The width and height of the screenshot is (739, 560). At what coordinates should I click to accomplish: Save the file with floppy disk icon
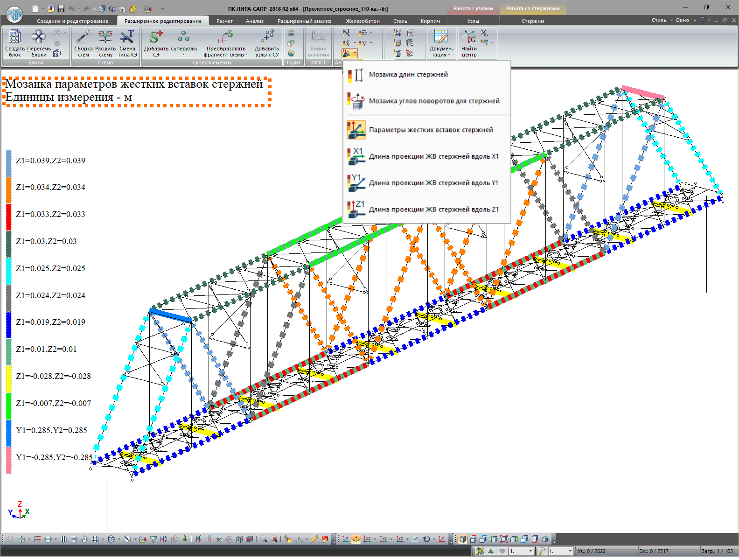point(61,8)
